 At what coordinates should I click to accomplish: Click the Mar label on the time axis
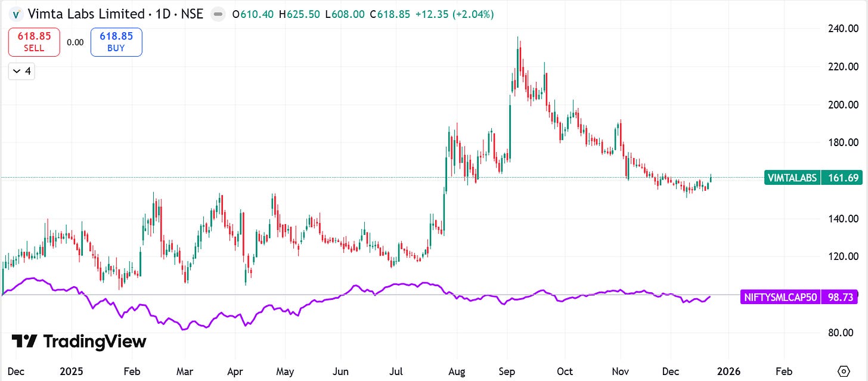coord(185,371)
